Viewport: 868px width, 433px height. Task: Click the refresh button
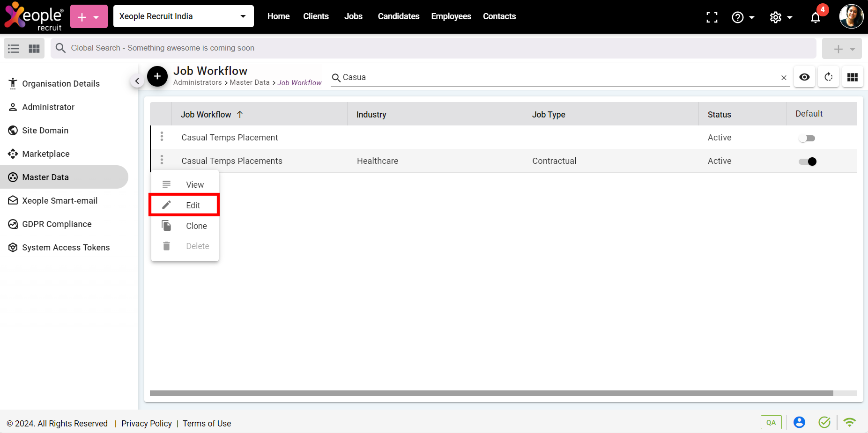[x=828, y=77]
